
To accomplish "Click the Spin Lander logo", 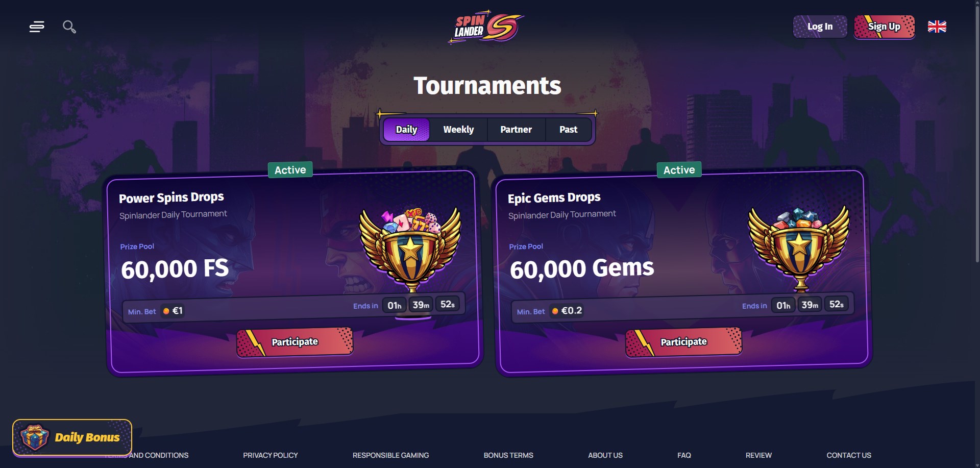I will click(x=486, y=27).
